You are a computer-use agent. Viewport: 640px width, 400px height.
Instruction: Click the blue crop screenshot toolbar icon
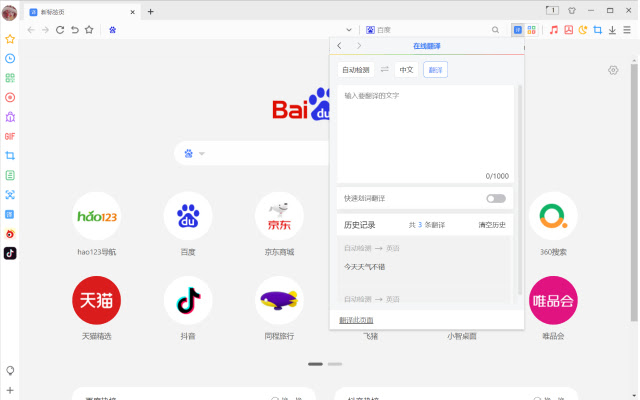(598, 30)
